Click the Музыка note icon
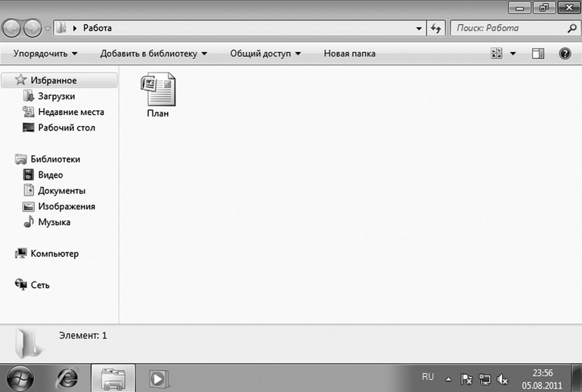 click(28, 222)
